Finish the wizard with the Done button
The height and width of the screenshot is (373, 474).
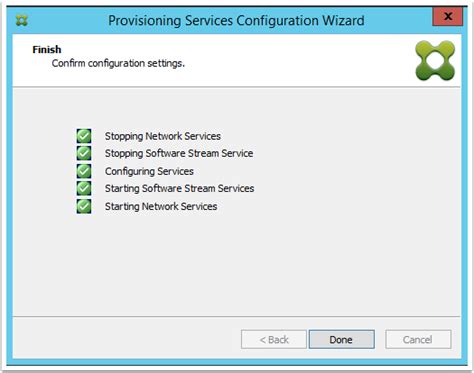pos(342,339)
